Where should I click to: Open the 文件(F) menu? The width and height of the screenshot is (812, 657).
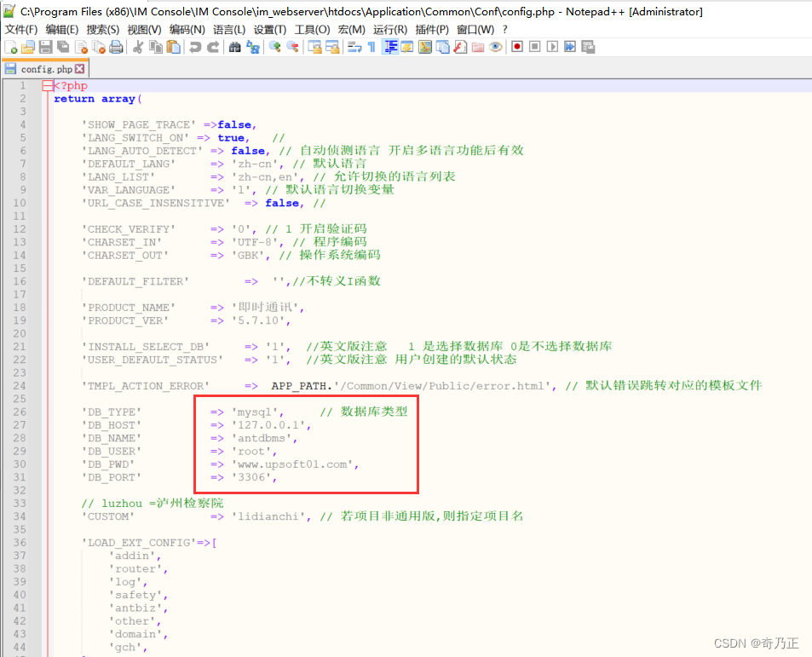(x=21, y=30)
